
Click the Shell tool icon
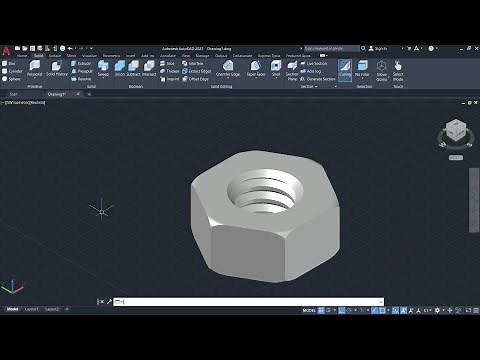tap(276, 65)
